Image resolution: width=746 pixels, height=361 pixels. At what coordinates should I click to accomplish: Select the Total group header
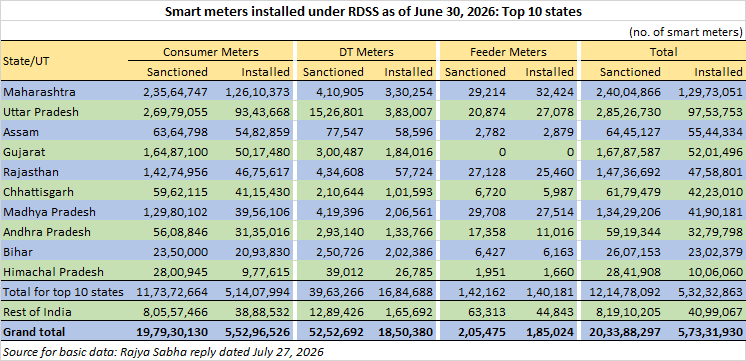click(664, 52)
